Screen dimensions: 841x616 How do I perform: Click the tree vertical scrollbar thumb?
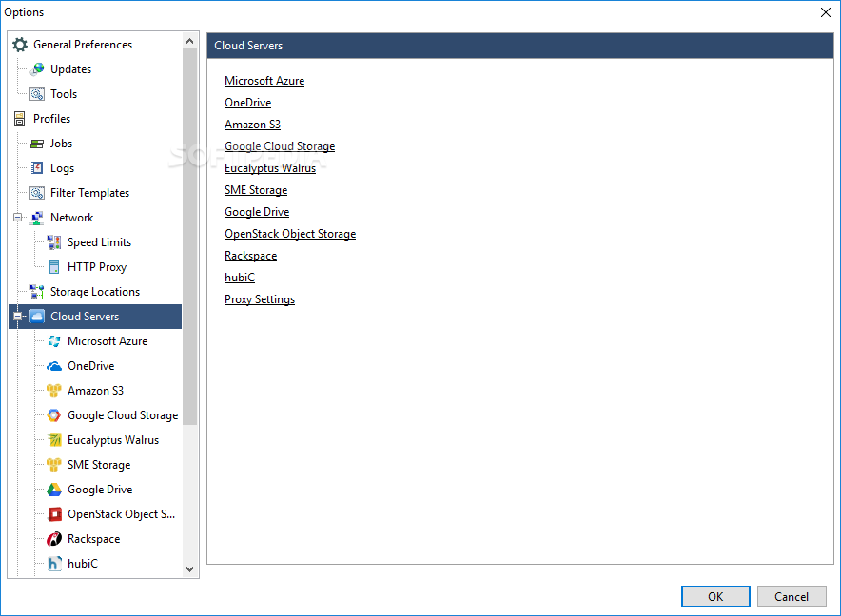pyautogui.click(x=189, y=237)
